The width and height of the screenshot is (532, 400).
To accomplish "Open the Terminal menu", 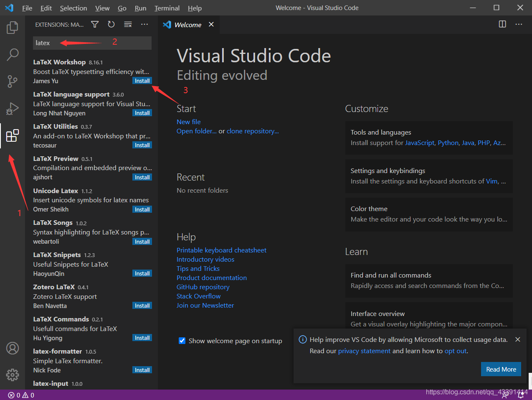I will coord(167,8).
